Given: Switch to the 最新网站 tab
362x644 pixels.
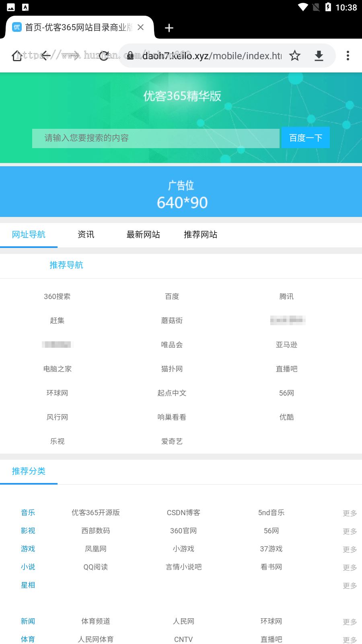Looking at the screenshot, I should (143, 235).
